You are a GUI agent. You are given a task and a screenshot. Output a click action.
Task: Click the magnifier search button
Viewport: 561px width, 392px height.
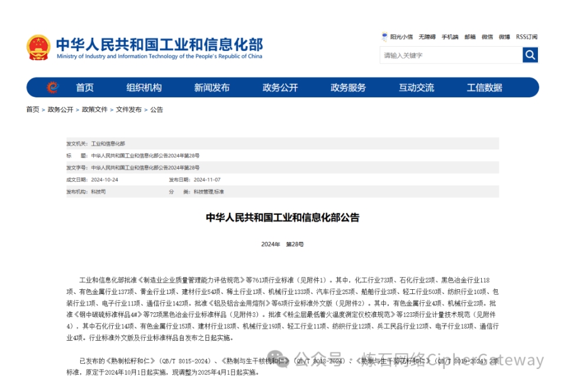[530, 55]
